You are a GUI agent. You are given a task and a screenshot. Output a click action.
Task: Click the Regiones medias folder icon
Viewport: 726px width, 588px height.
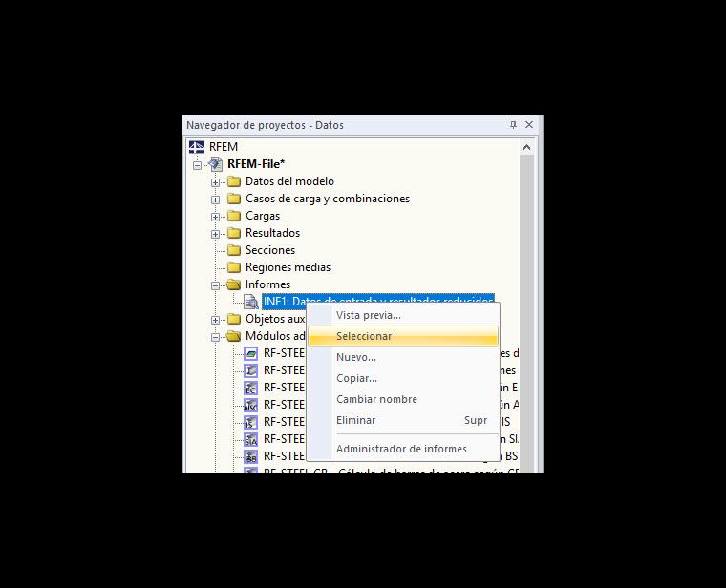234,267
